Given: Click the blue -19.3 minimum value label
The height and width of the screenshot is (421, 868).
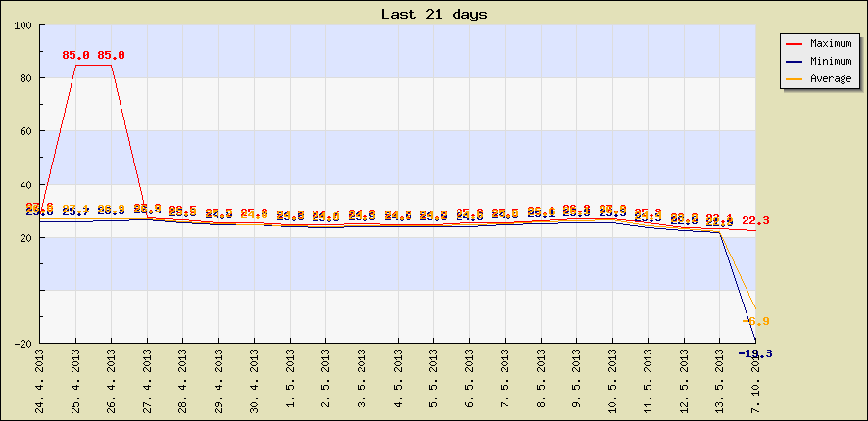Looking at the screenshot, I should point(755,353).
